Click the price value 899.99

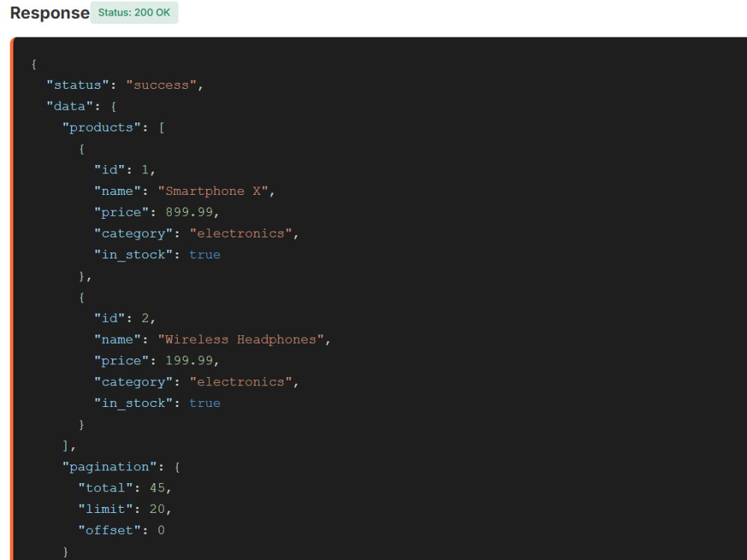pyautogui.click(x=189, y=212)
